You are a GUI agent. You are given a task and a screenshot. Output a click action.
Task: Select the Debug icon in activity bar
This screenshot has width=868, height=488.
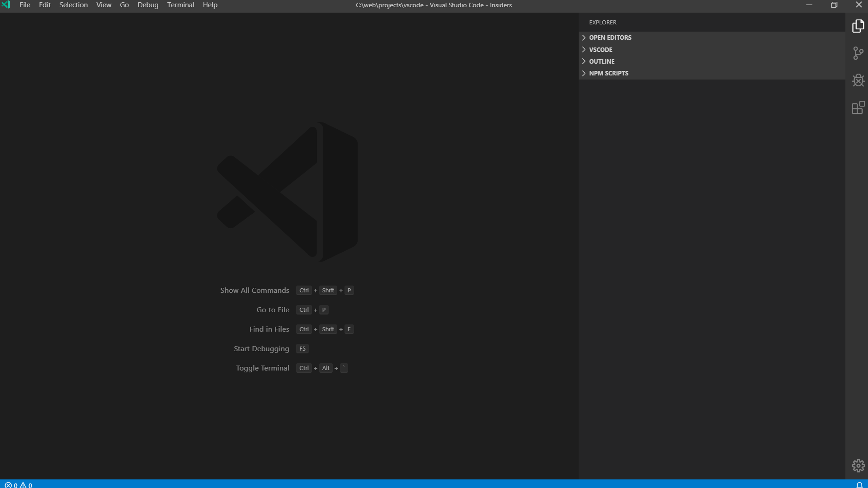857,80
